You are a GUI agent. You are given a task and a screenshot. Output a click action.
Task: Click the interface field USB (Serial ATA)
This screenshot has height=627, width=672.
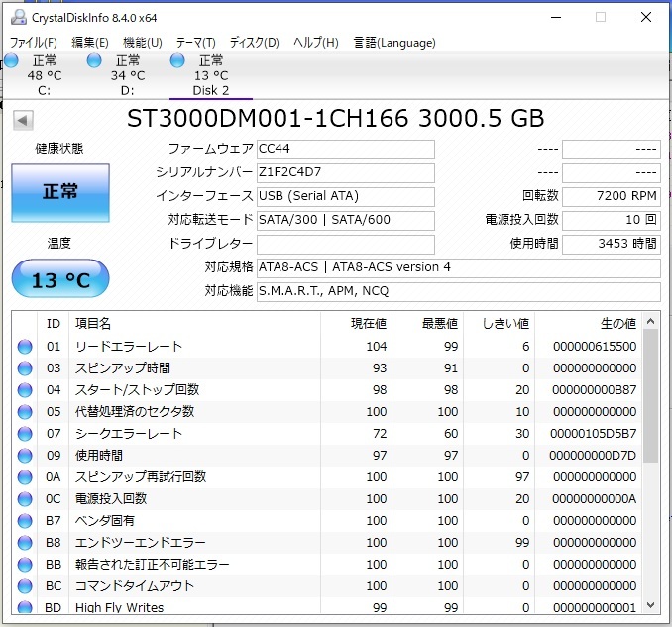pyautogui.click(x=346, y=197)
